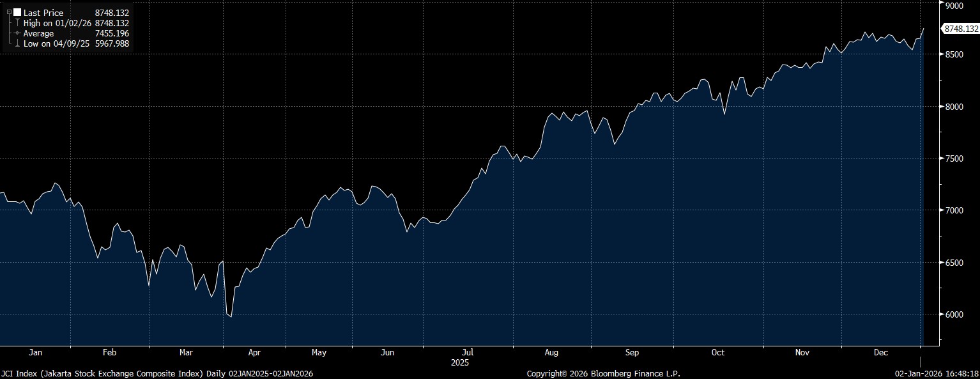Click the Dec label on the time axis

click(881, 352)
